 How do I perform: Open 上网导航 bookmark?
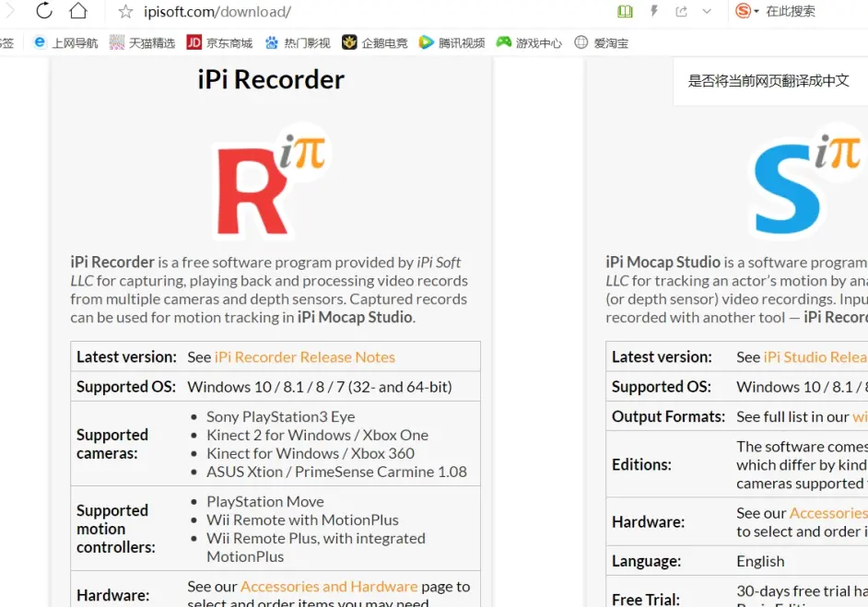[65, 42]
